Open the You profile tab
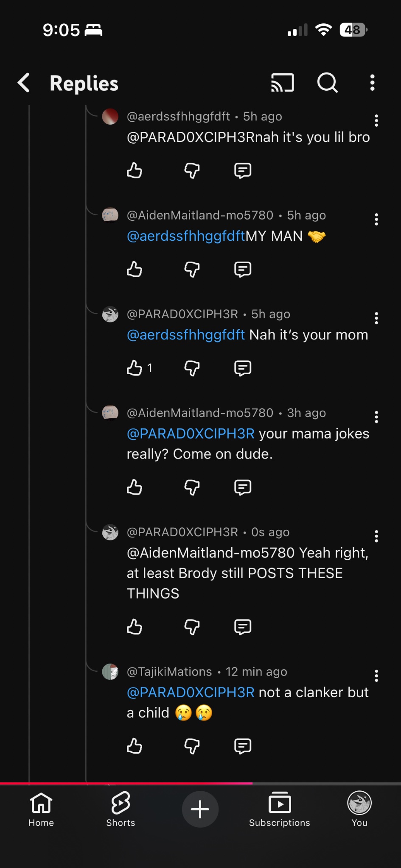The width and height of the screenshot is (401, 868). coord(359,809)
